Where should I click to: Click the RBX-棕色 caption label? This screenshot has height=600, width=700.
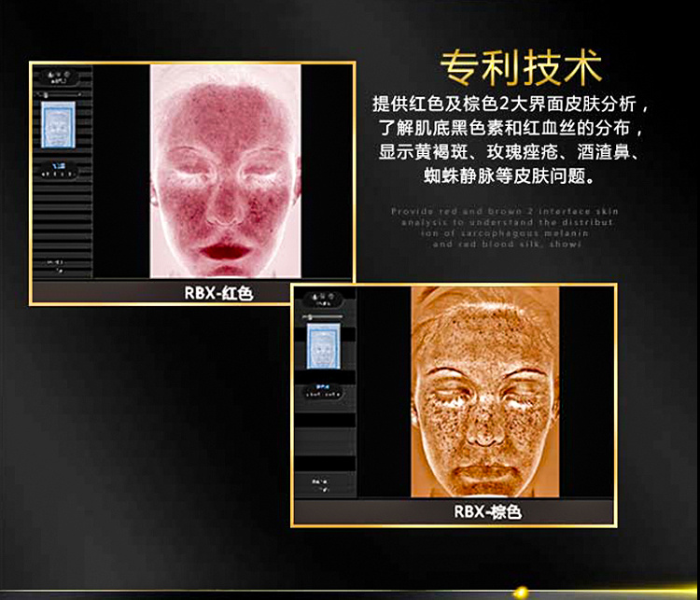[x=487, y=511]
